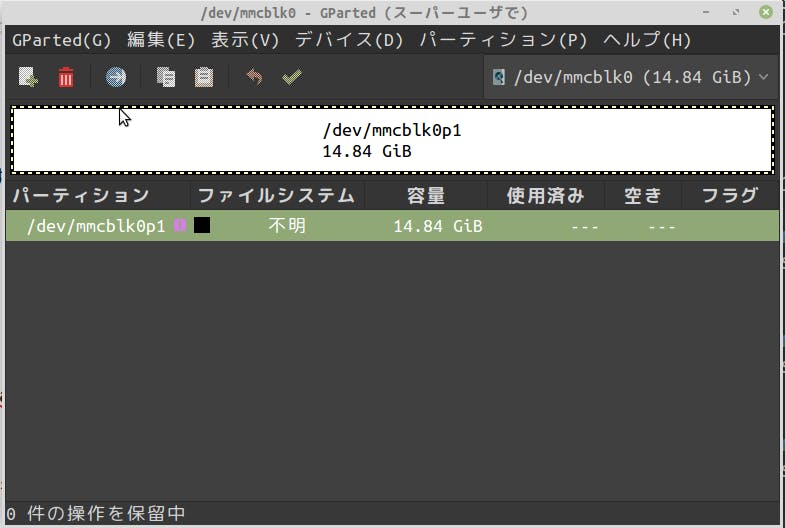Open the ヘルプ(H) menu
The image size is (785, 528).
tap(647, 40)
